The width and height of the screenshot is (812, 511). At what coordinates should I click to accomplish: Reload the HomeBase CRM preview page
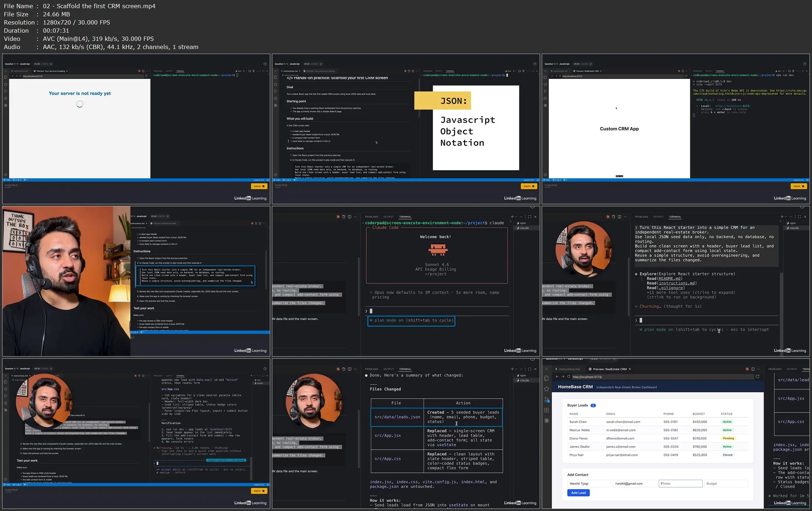click(x=568, y=377)
